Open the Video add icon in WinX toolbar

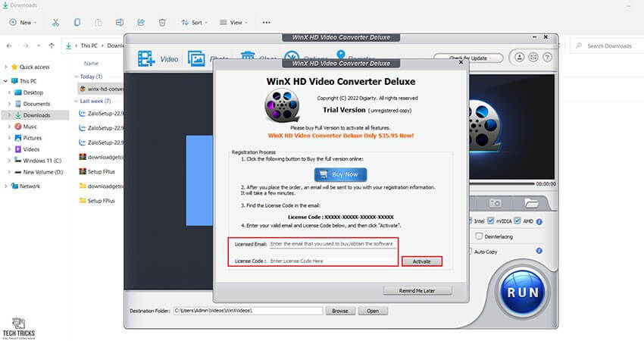coord(146,59)
